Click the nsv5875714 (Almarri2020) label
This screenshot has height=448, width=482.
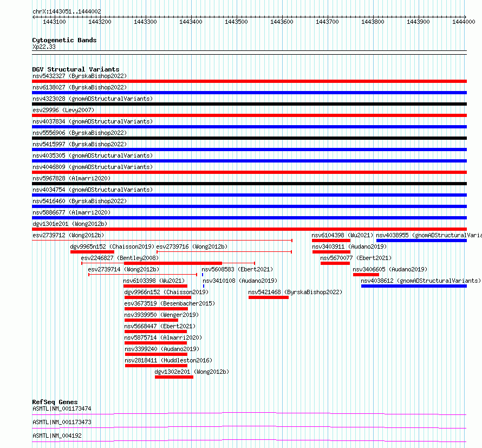pos(163,337)
